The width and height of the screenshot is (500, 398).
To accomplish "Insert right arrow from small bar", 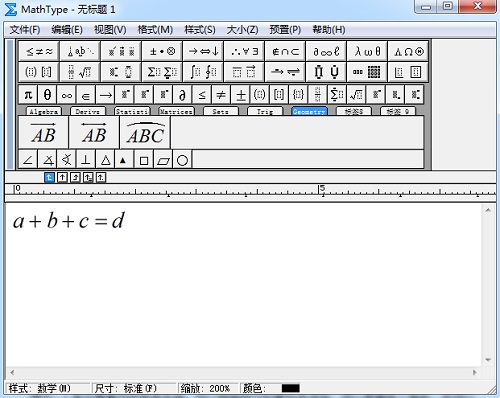I will tap(105, 95).
